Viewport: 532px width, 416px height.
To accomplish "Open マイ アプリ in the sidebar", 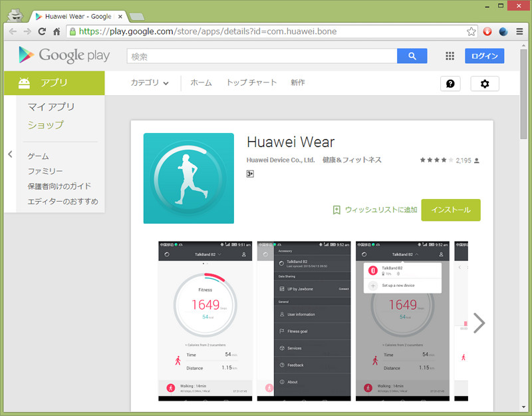I will [x=51, y=107].
